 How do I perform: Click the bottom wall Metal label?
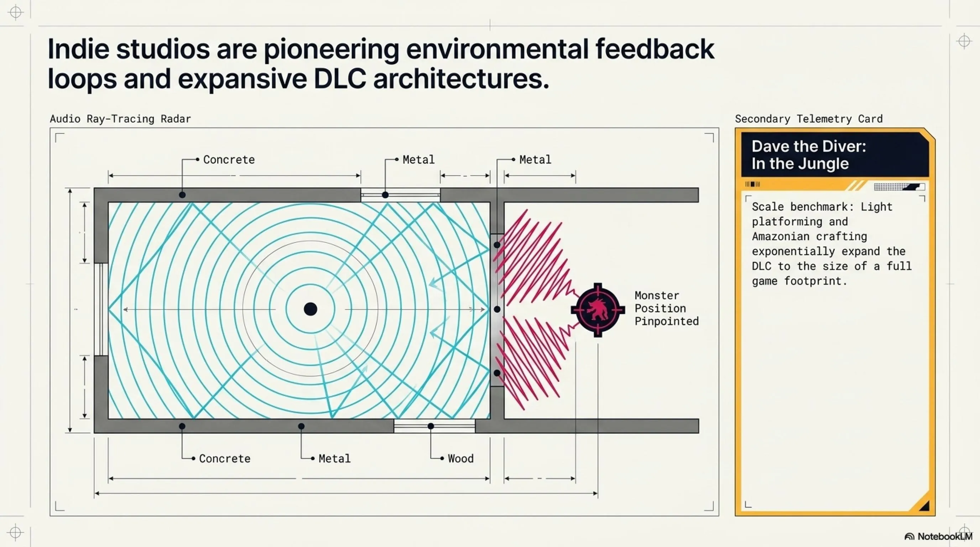pyautogui.click(x=334, y=458)
